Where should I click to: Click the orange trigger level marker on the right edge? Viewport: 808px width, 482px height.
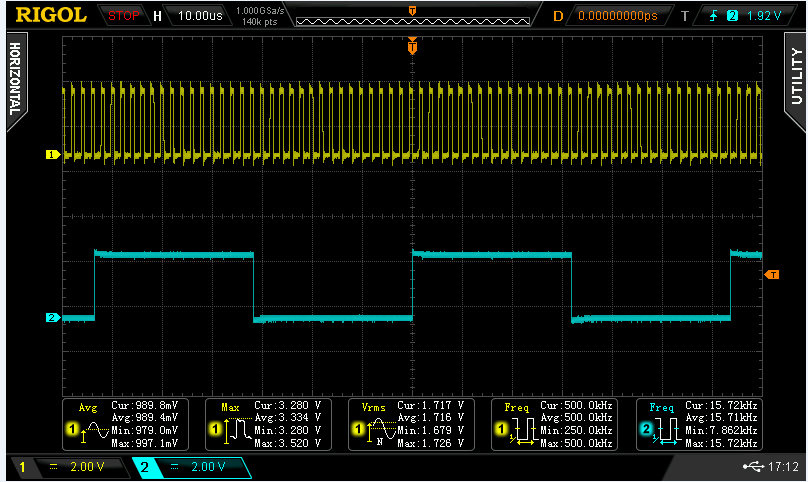772,275
